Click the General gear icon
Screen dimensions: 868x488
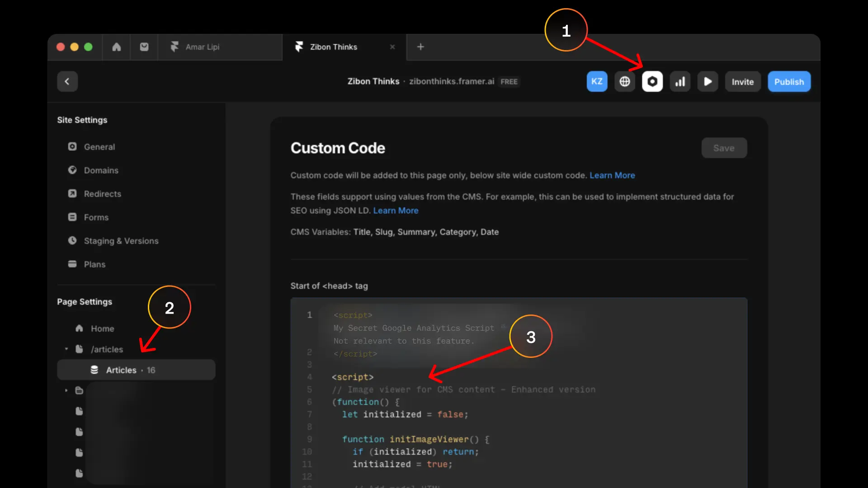coord(72,146)
